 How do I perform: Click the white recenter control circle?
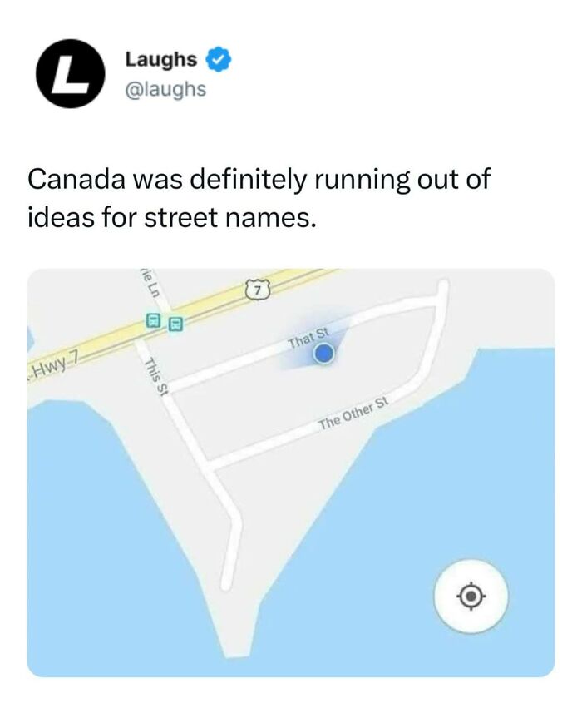click(471, 597)
